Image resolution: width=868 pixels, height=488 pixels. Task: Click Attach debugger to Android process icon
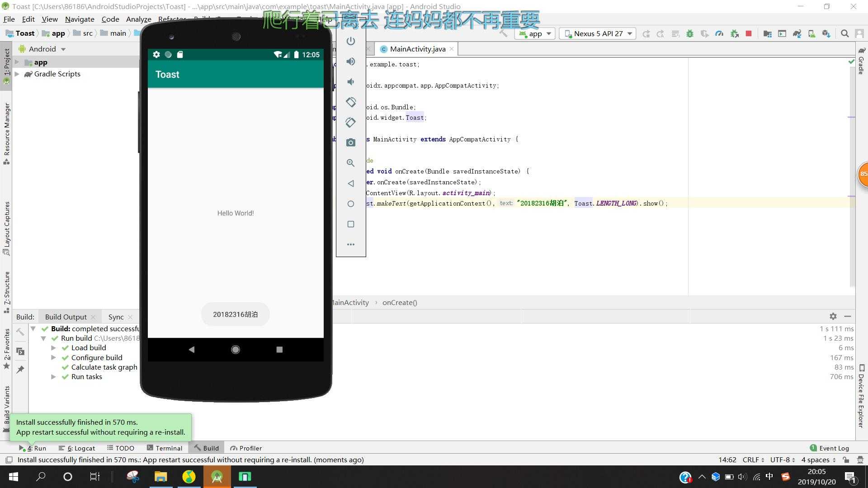[x=735, y=33]
